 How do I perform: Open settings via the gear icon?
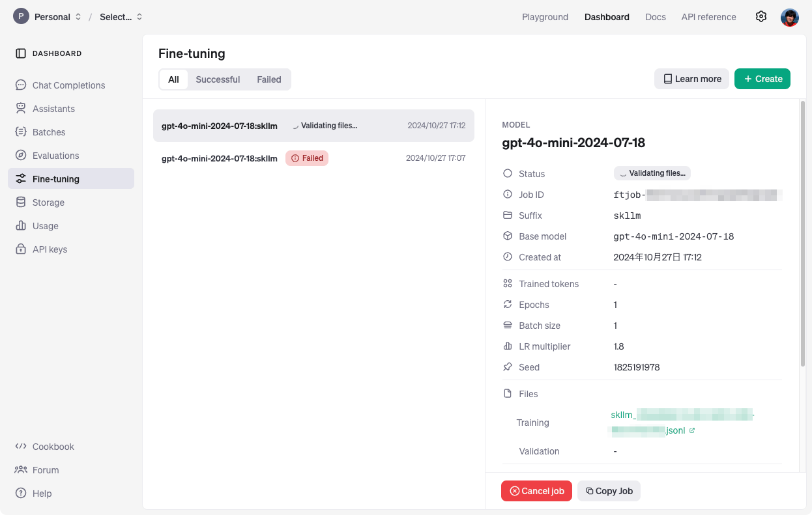761,17
